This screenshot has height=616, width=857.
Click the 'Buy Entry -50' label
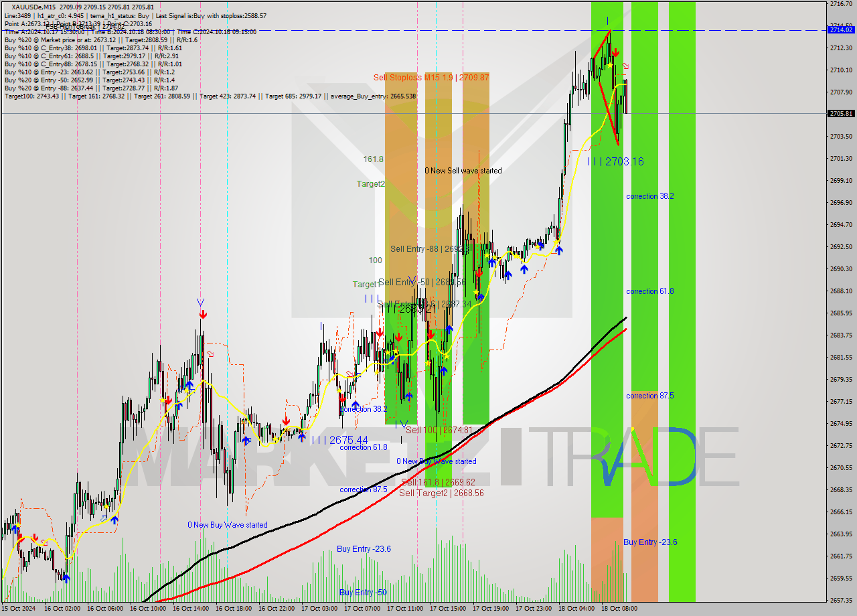(363, 593)
